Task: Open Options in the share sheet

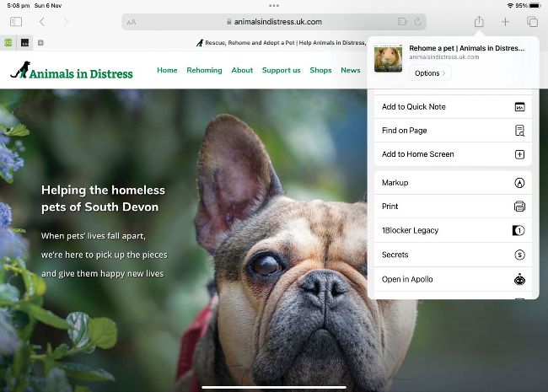Action: (x=430, y=73)
